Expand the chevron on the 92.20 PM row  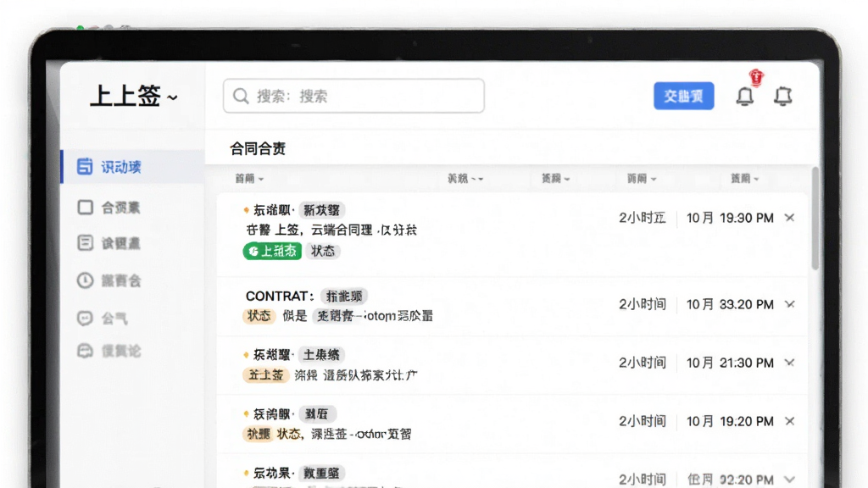[789, 480]
